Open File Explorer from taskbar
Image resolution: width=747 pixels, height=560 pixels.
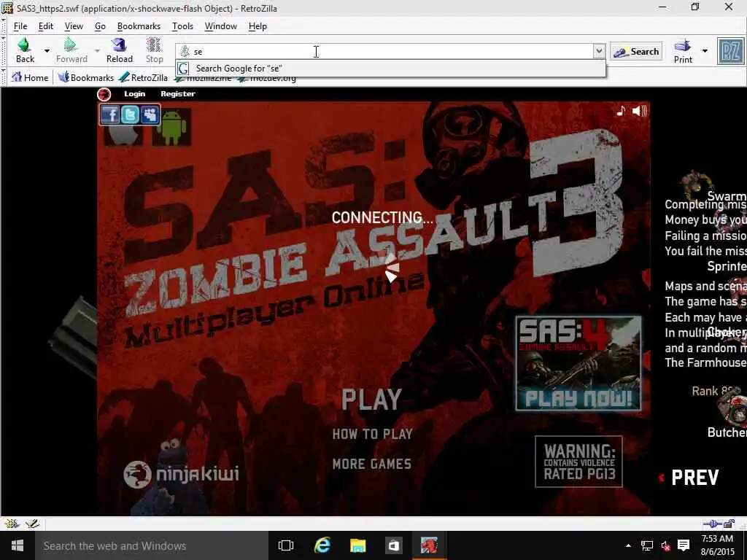tap(357, 545)
